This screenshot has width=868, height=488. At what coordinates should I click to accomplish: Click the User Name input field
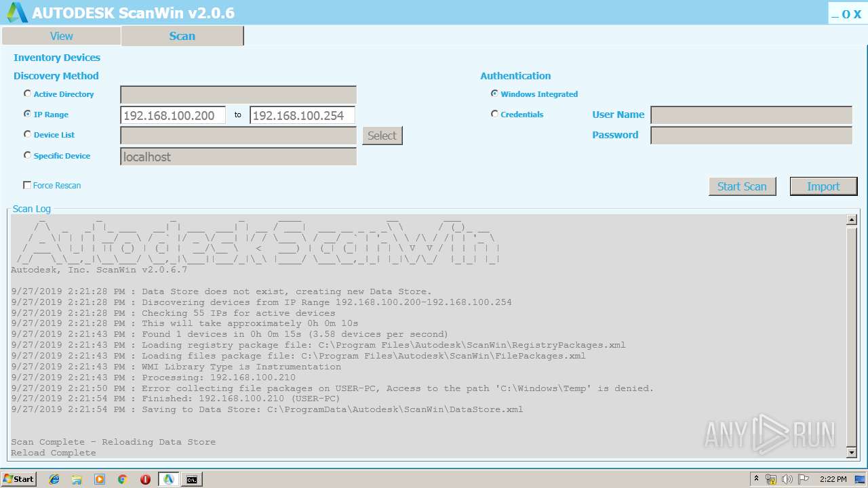(x=751, y=115)
